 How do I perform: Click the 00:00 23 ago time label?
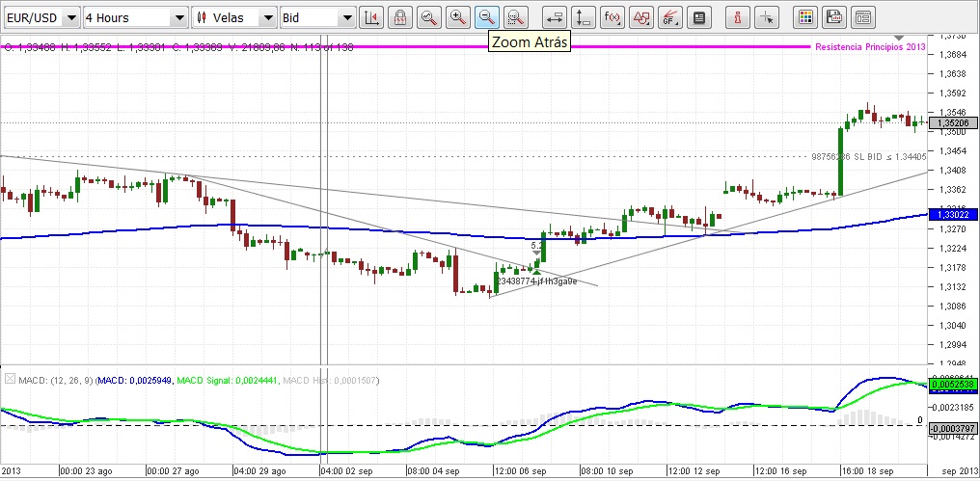87,471
